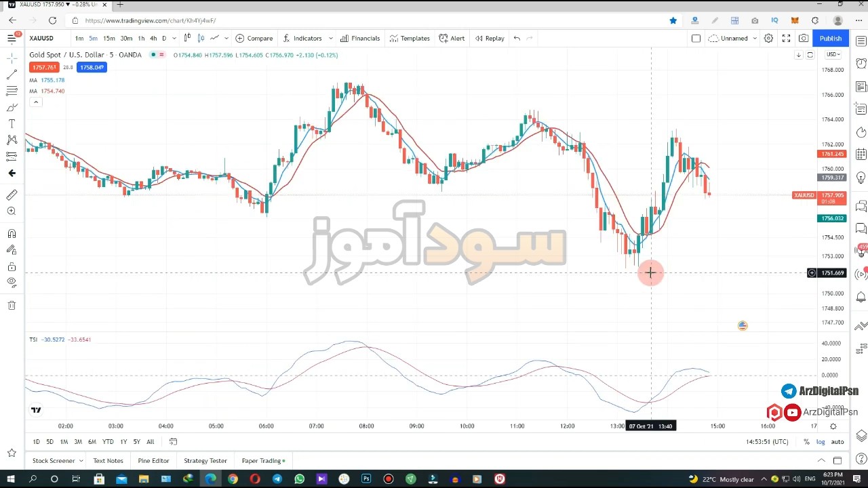Open the notifications bell in right sidebar
Screen dimensions: 868x488
tap(861, 297)
